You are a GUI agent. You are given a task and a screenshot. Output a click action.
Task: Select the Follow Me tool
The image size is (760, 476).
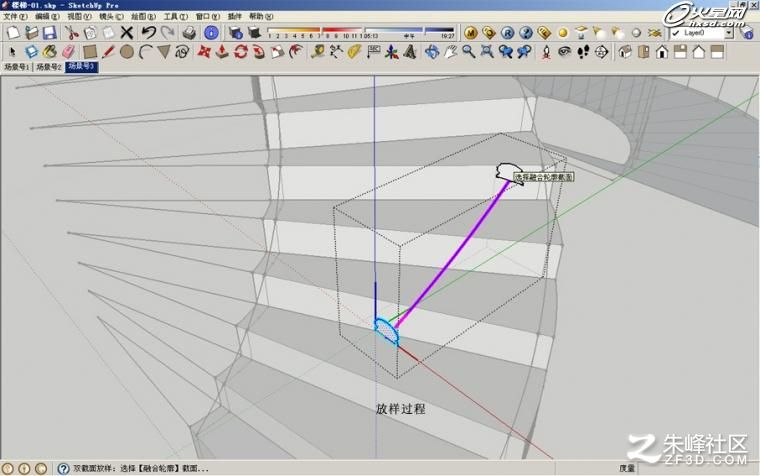(259, 51)
